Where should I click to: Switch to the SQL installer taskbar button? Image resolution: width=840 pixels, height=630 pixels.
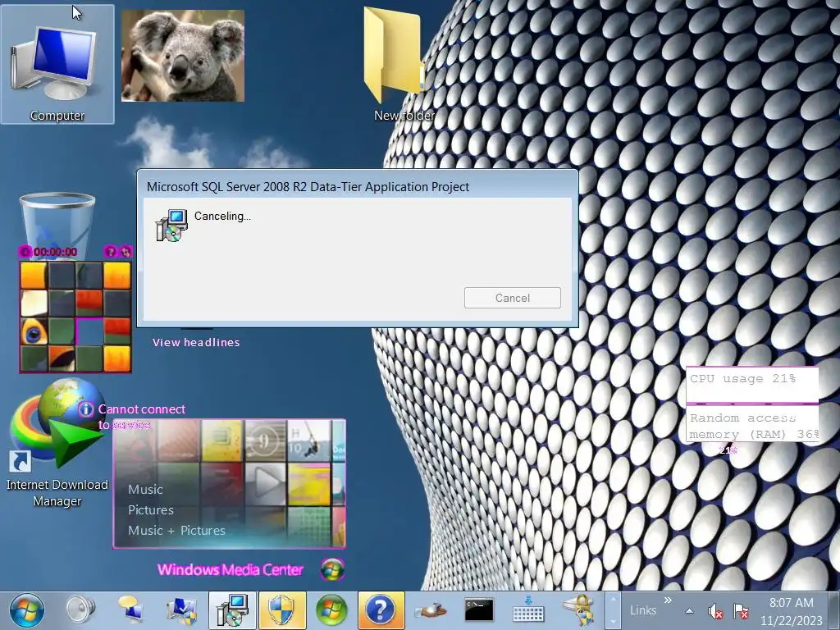click(x=232, y=610)
